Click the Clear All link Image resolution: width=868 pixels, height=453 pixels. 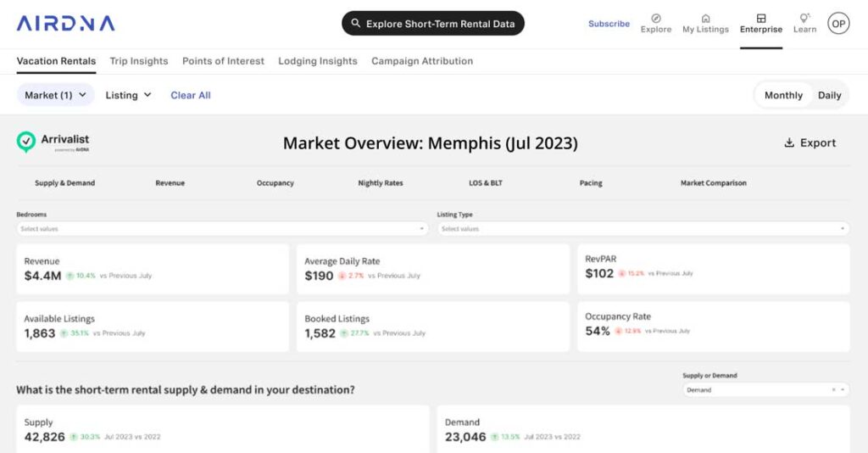[191, 95]
